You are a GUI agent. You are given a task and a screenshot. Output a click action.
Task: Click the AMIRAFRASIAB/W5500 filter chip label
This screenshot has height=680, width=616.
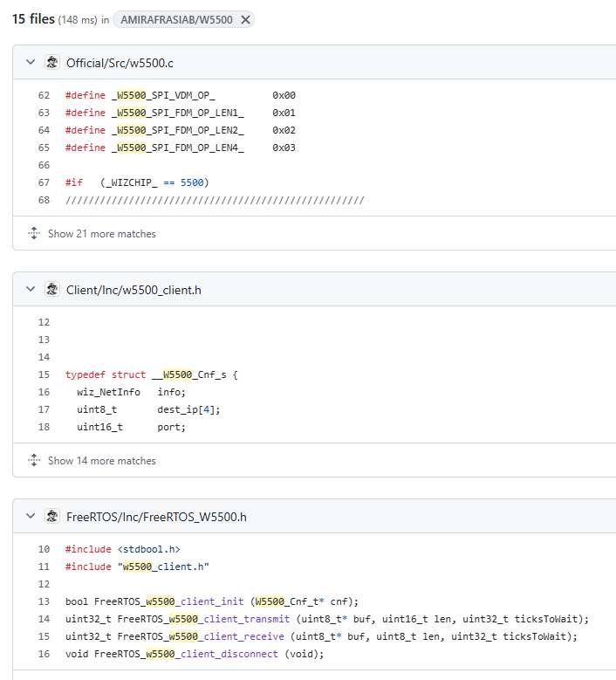176,19
